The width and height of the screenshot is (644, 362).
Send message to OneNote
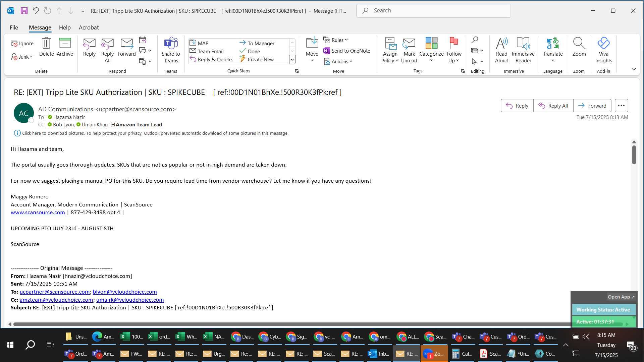pyautogui.click(x=347, y=51)
